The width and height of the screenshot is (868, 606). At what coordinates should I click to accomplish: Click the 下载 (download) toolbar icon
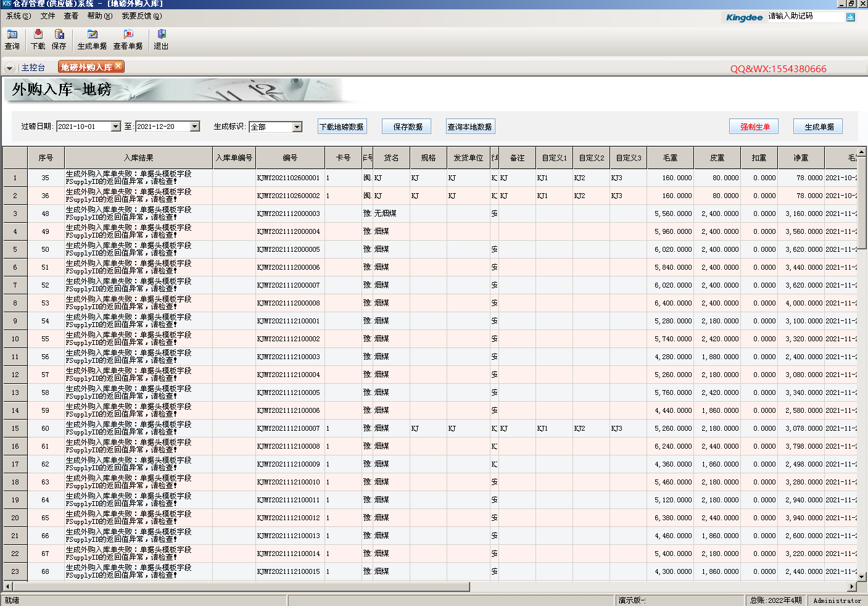(x=38, y=39)
